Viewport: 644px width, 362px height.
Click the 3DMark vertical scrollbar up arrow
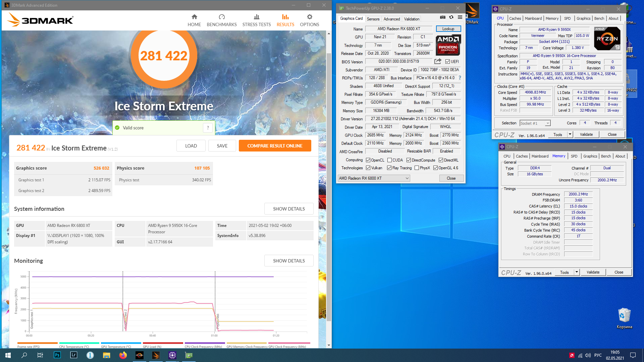[329, 34]
